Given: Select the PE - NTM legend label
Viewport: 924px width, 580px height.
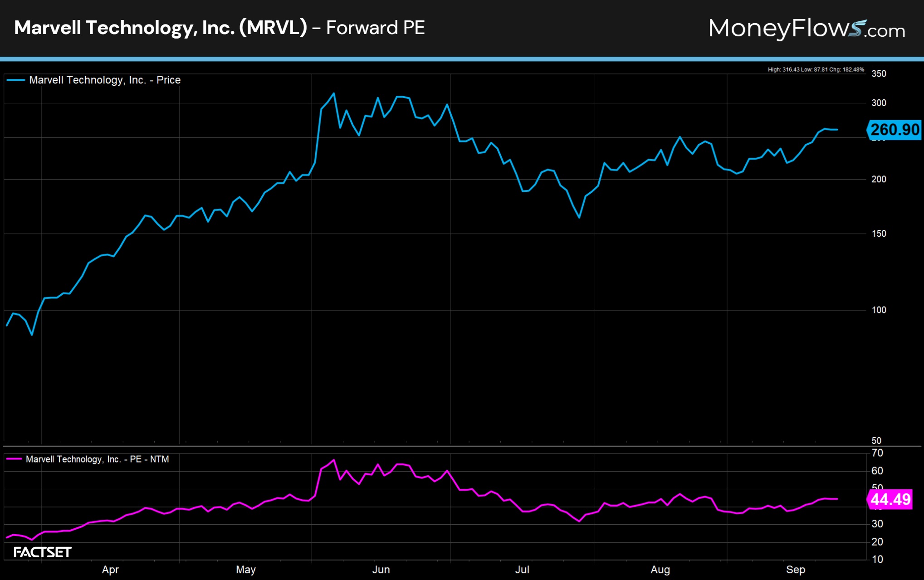Looking at the screenshot, I should pos(97,459).
